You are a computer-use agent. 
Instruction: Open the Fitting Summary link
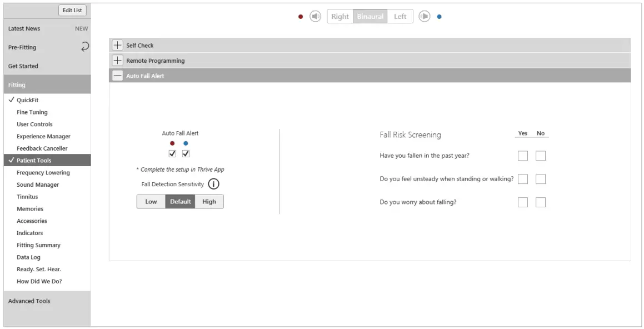tap(38, 245)
